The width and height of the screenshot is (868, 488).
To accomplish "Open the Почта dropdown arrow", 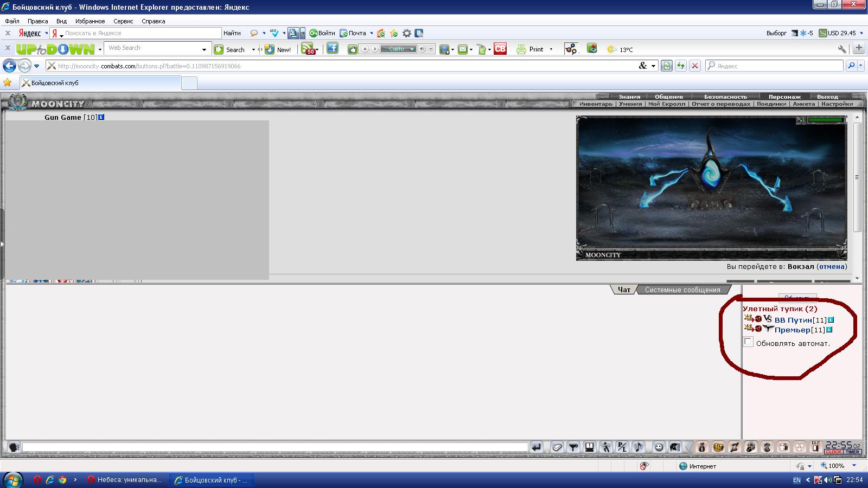I will point(372,33).
